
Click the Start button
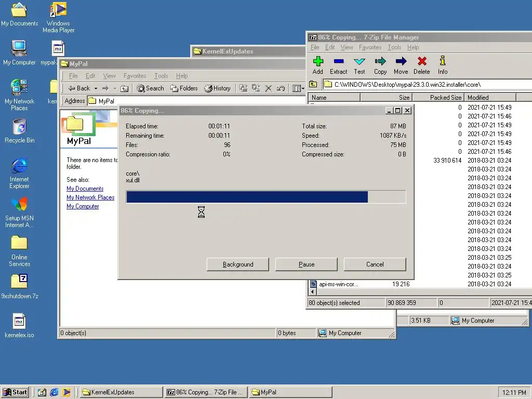[x=15, y=392]
